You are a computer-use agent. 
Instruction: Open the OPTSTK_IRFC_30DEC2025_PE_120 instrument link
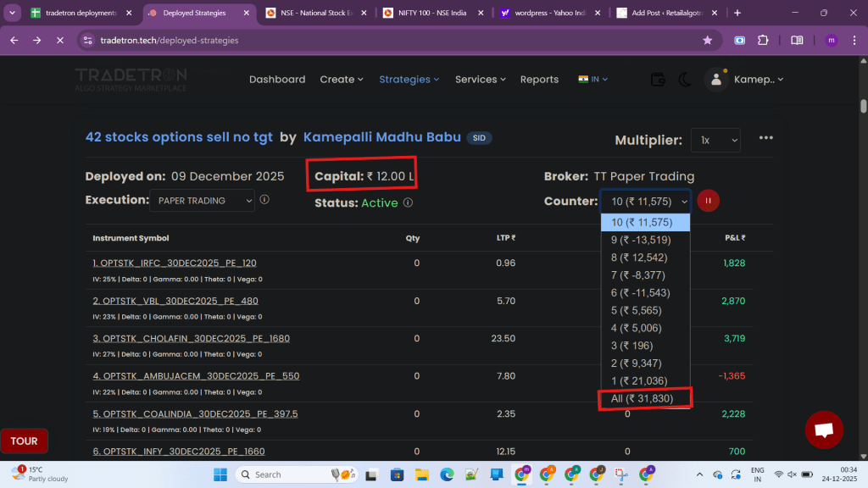coord(175,263)
